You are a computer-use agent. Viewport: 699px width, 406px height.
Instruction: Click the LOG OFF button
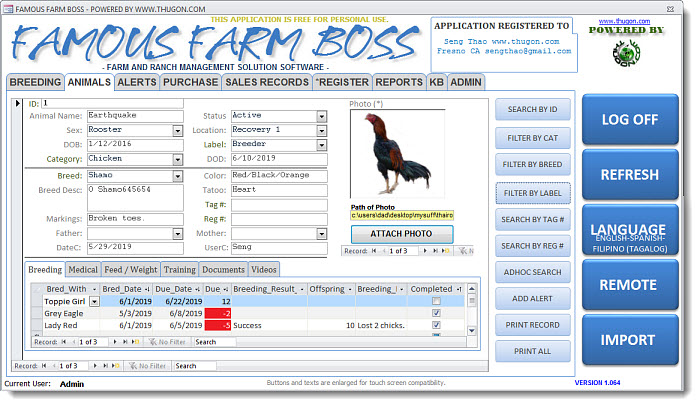coord(629,119)
